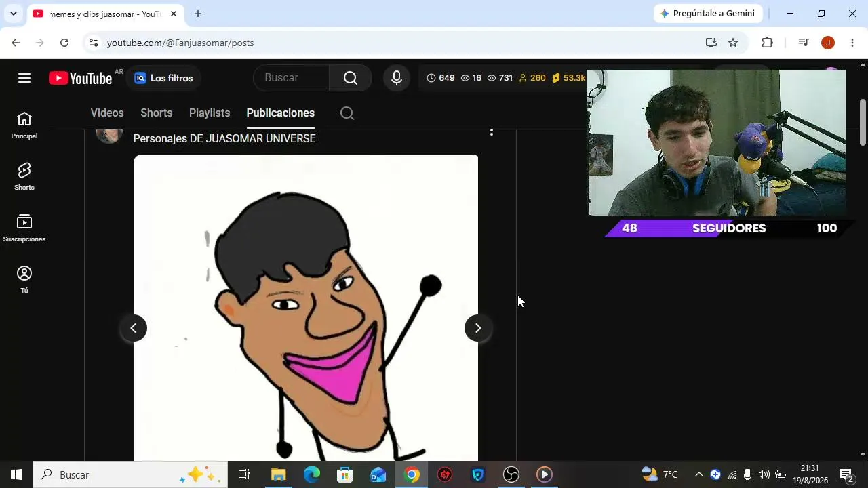Bookmark this page with the star

[x=733, y=43]
